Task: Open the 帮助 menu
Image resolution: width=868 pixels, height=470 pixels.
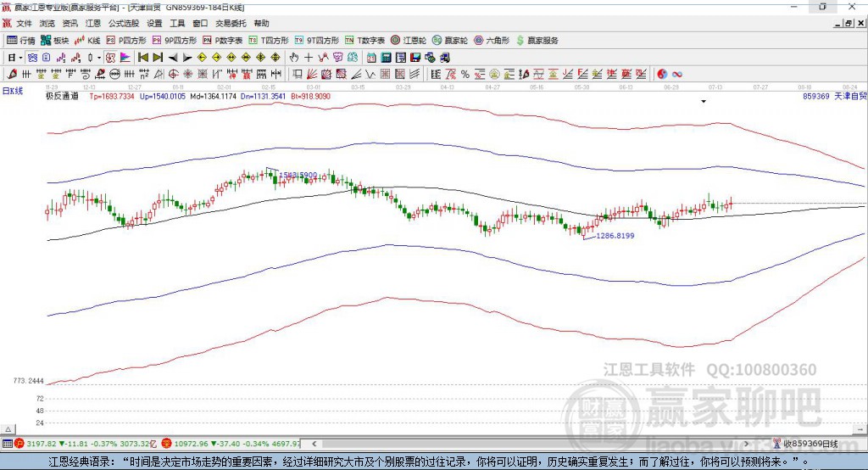Action: coord(261,23)
